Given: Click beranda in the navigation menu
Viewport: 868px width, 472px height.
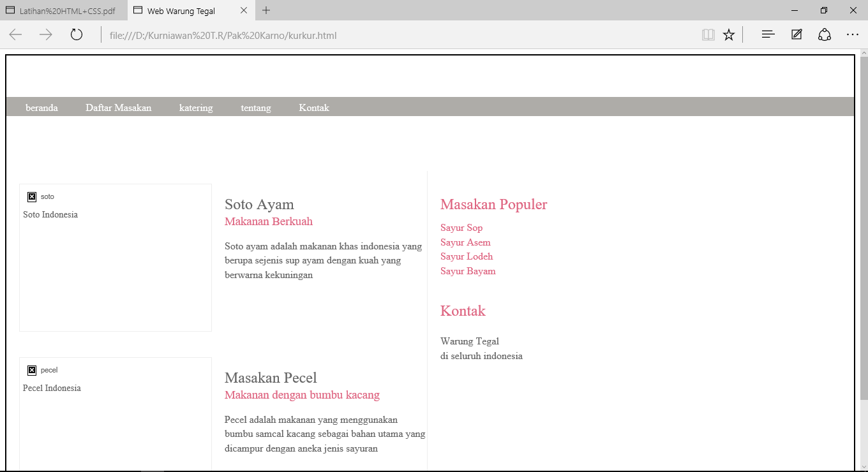Looking at the screenshot, I should (41, 107).
